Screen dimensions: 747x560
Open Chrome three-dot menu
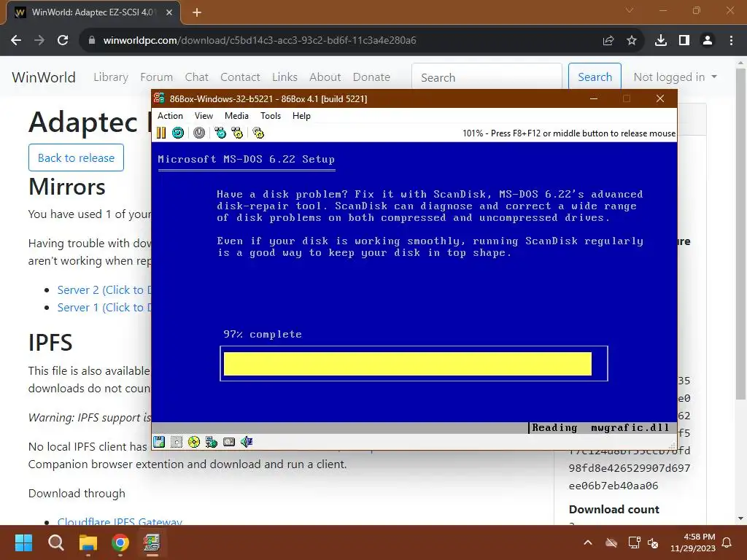[731, 41]
